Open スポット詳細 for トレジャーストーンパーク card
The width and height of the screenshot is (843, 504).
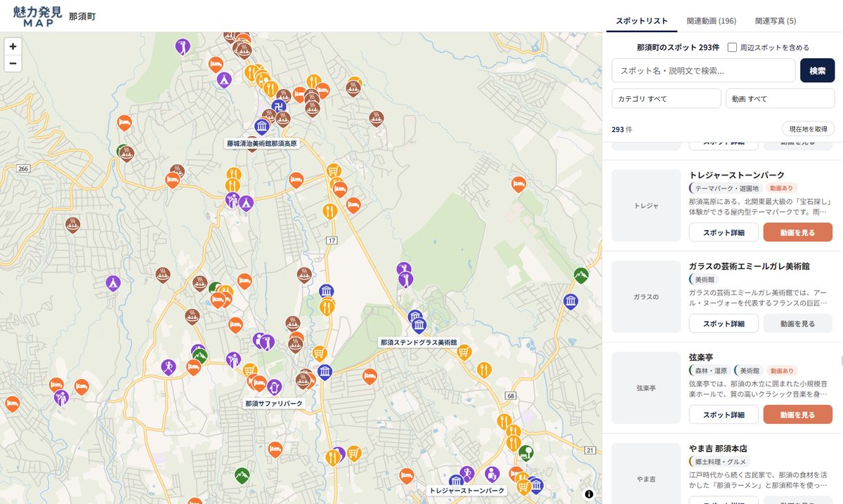[x=724, y=232]
